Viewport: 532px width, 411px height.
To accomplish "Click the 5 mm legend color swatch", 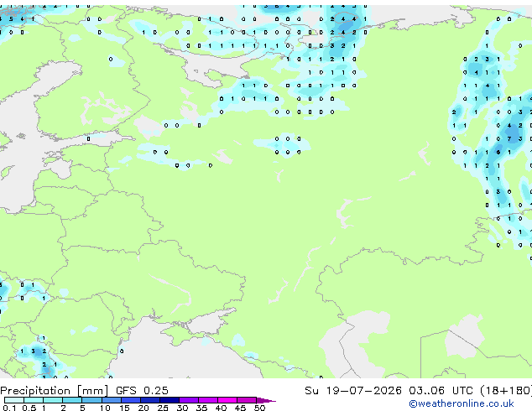I will pyautogui.click(x=91, y=400).
